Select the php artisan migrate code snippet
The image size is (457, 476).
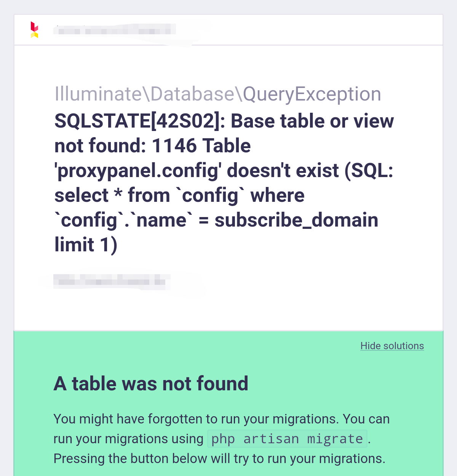(287, 439)
